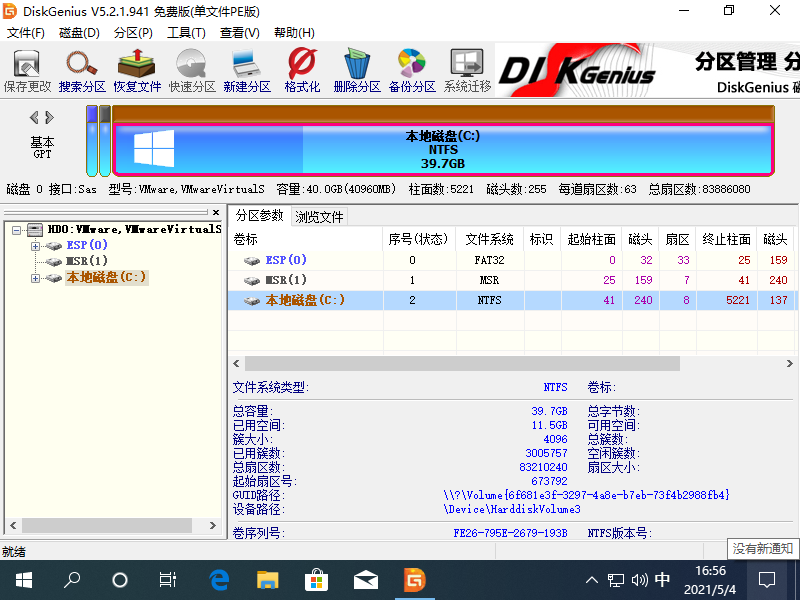Image resolution: width=800 pixels, height=600 pixels.
Task: Switch to the 浏览文件 tab
Action: 319,216
